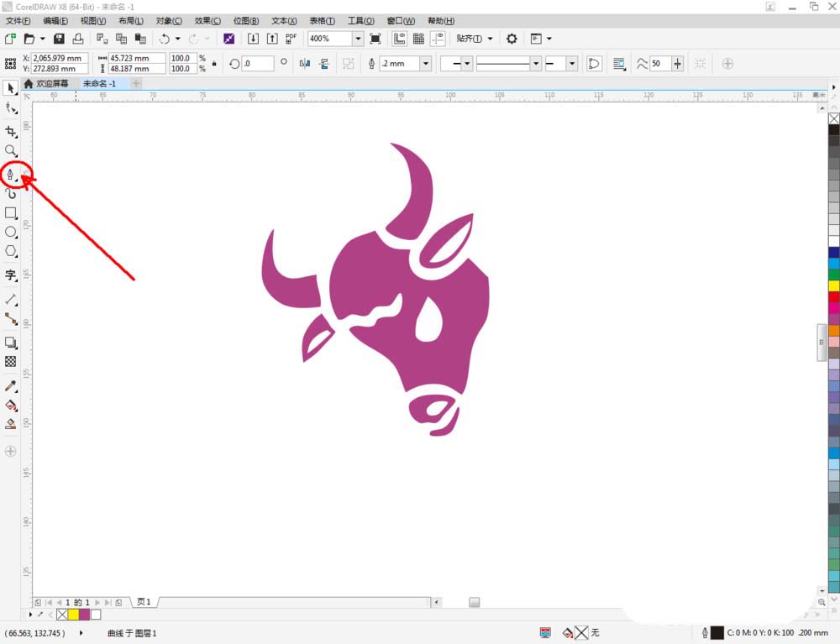Viewport: 840px width, 644px height.
Task: Expand the application launcher dropdown
Action: 549,39
